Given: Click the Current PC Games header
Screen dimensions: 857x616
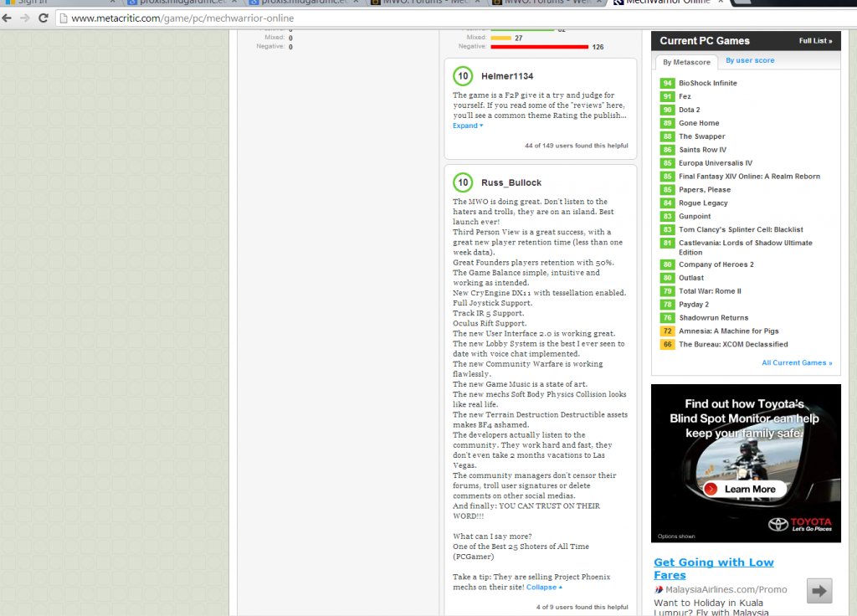Looking at the screenshot, I should [x=705, y=41].
